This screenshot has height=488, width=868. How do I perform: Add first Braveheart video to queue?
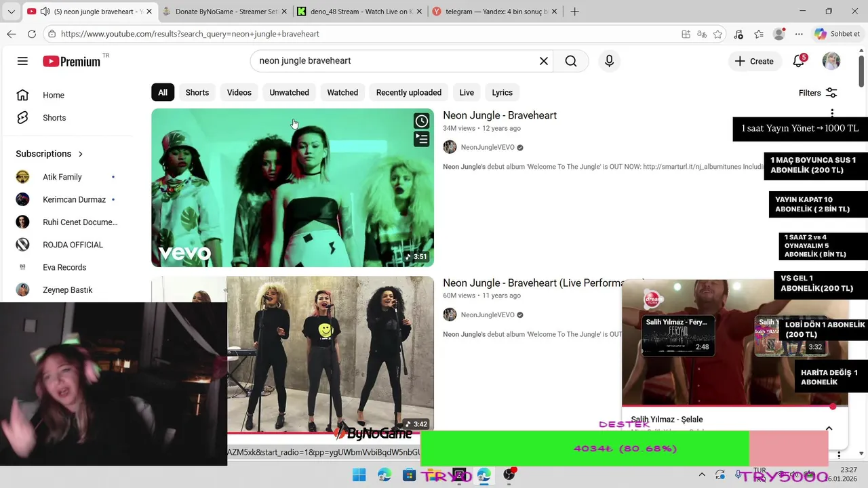[422, 139]
